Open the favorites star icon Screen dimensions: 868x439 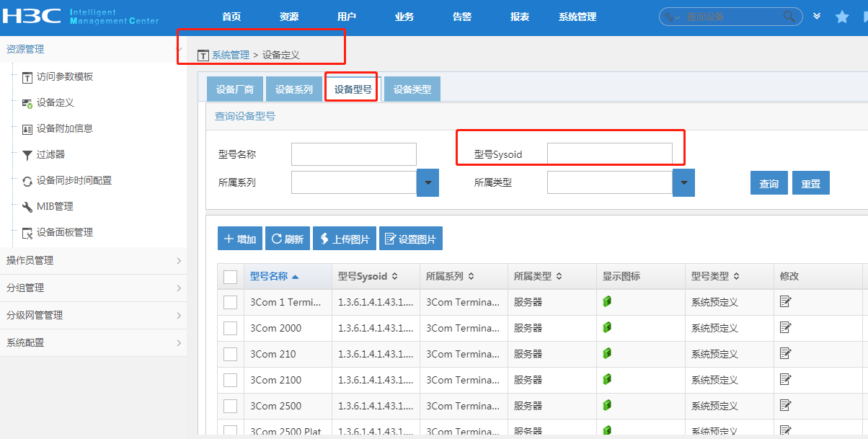[842, 17]
